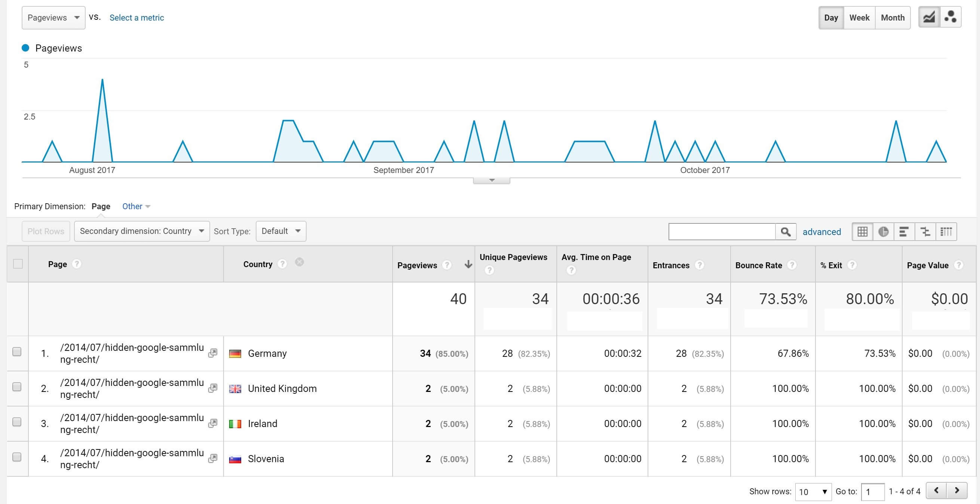This screenshot has width=980, height=504.
Task: Open Secondary dimension Country dropdown
Action: pyautogui.click(x=141, y=231)
